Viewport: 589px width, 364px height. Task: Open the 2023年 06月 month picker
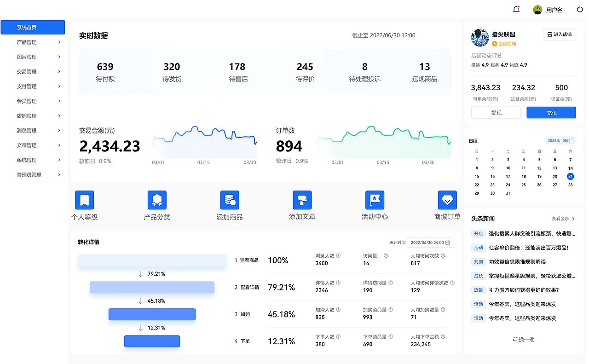coord(560,140)
